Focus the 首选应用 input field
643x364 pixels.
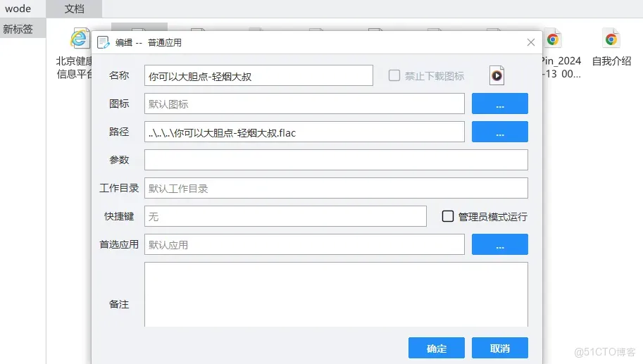(x=304, y=244)
